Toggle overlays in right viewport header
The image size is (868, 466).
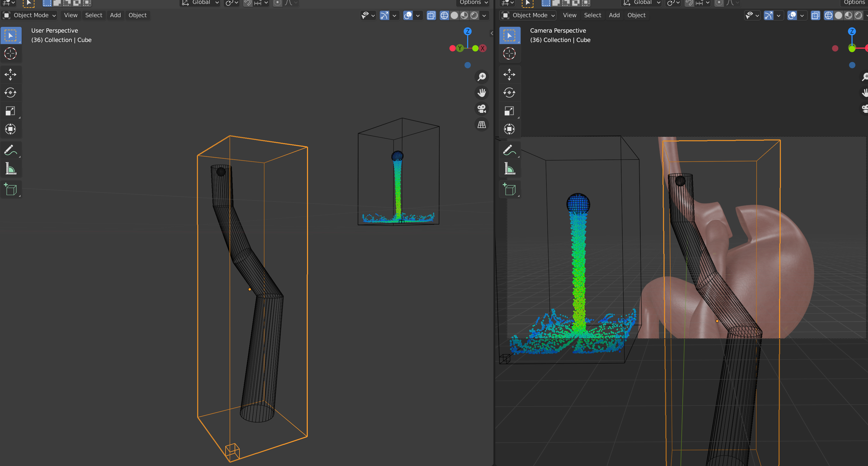click(x=792, y=15)
